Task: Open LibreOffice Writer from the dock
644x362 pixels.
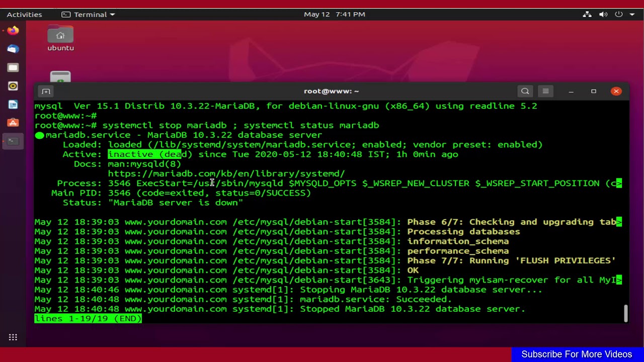Action: 13,105
